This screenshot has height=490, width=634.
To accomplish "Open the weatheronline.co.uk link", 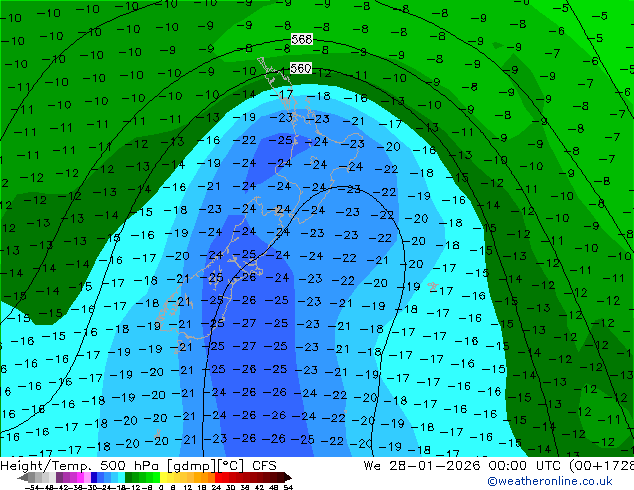I will 550,481.
